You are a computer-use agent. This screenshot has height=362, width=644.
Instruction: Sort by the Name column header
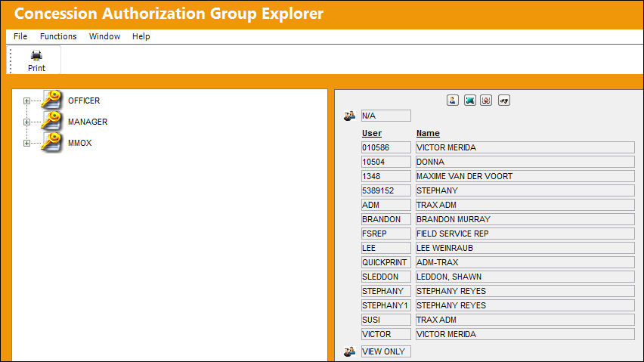tap(428, 133)
